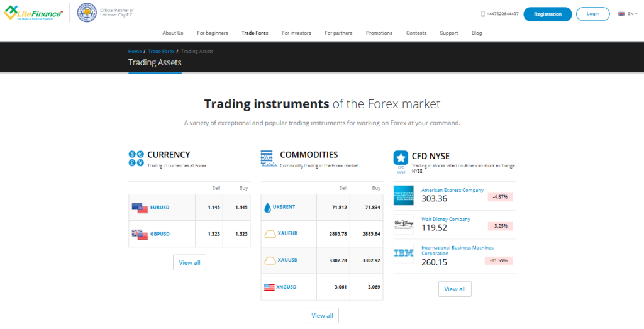Open the XAUUSD instrument link
Viewport: 644px width, 329px height.
[x=287, y=260]
